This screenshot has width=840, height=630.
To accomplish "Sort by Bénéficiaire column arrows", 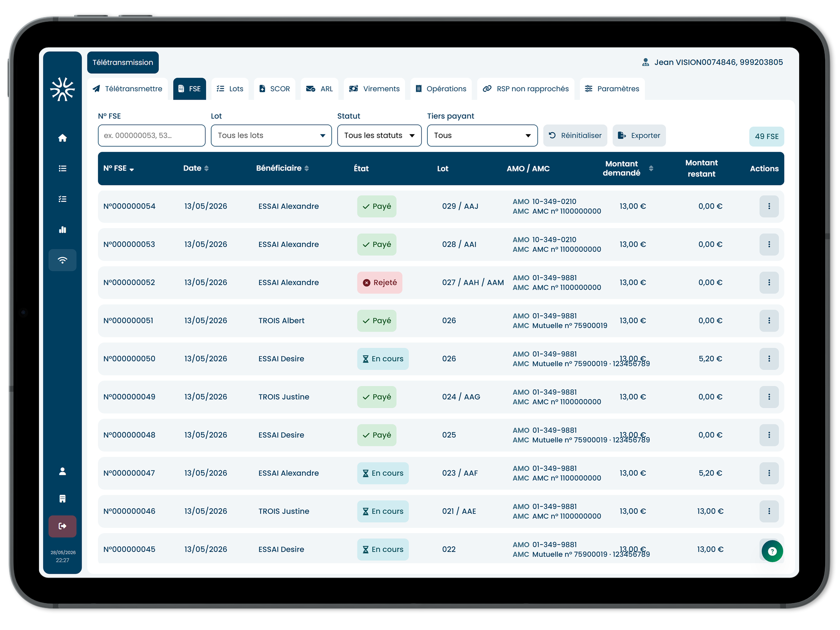I will (306, 168).
